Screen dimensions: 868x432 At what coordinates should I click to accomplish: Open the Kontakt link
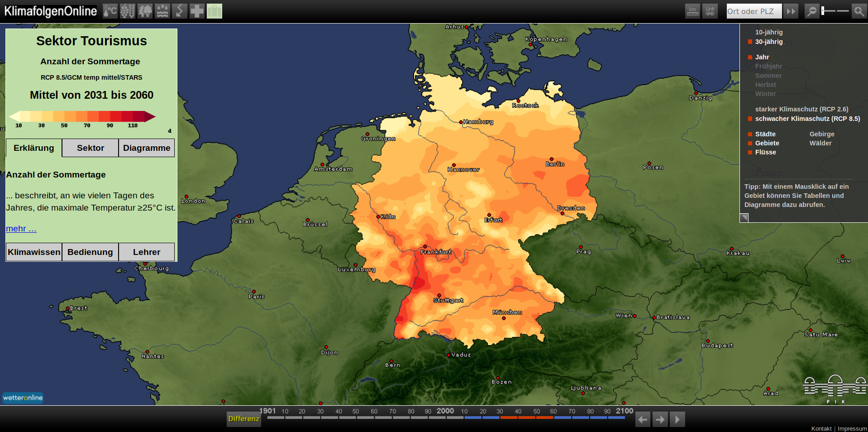click(821, 428)
